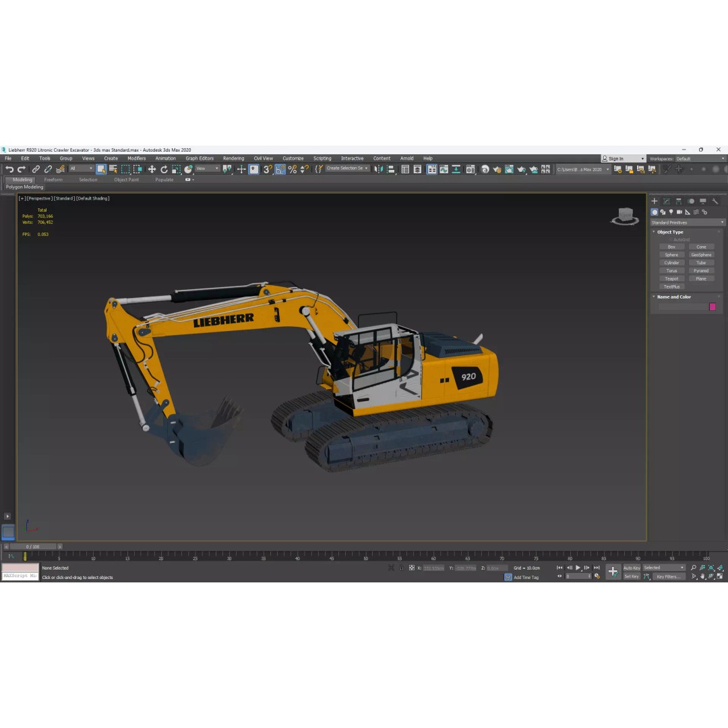
Task: Activate the Select Object tool
Action: (100, 169)
